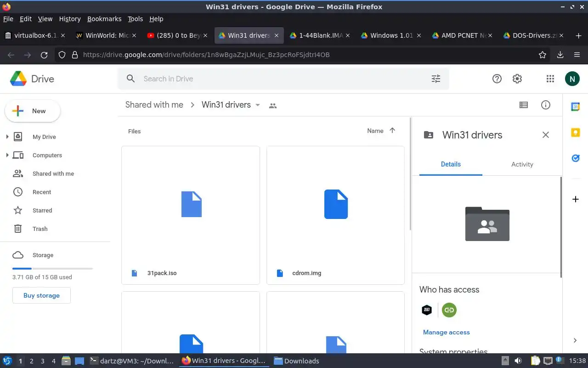
Task: Click the link sharing green icon
Action: pos(449,310)
